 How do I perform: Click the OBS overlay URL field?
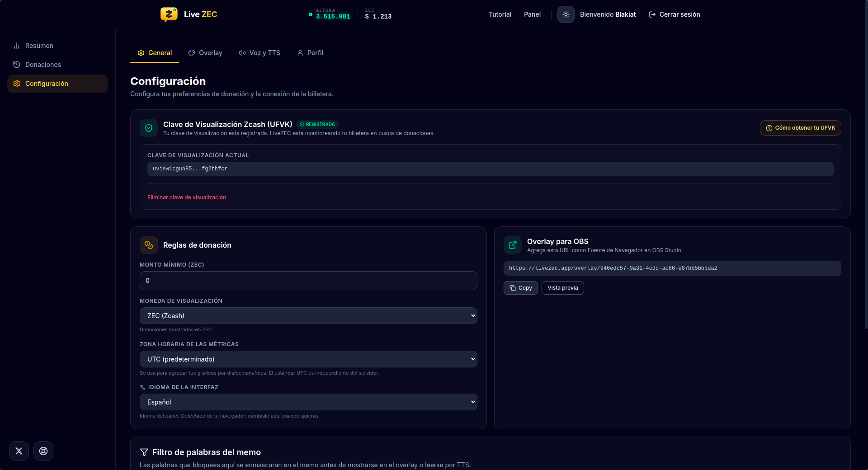coord(672,268)
